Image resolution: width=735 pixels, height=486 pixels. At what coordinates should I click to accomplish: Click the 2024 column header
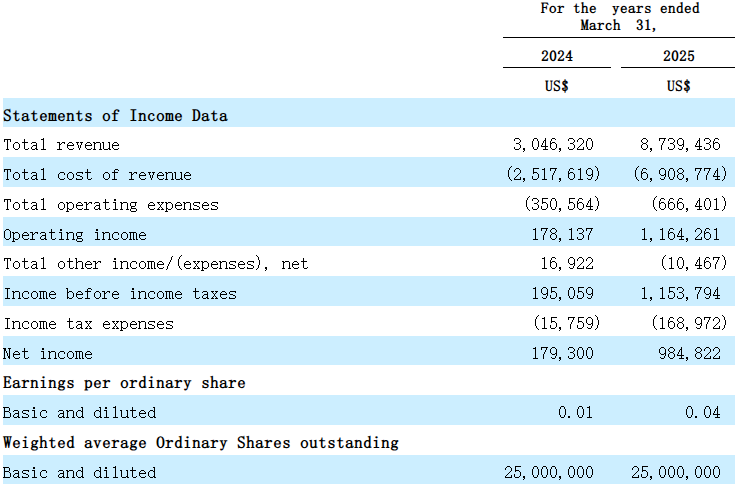[x=557, y=56]
